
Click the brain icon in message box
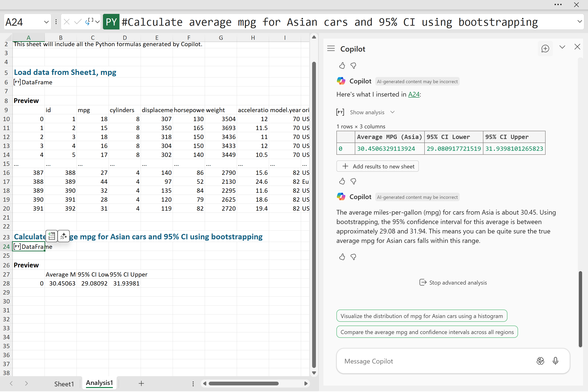pos(540,361)
